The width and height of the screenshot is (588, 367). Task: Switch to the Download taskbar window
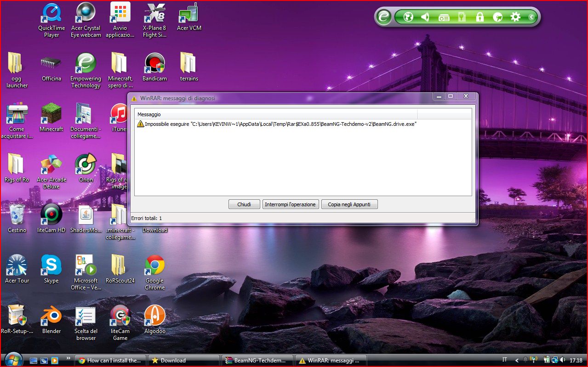pyautogui.click(x=184, y=361)
